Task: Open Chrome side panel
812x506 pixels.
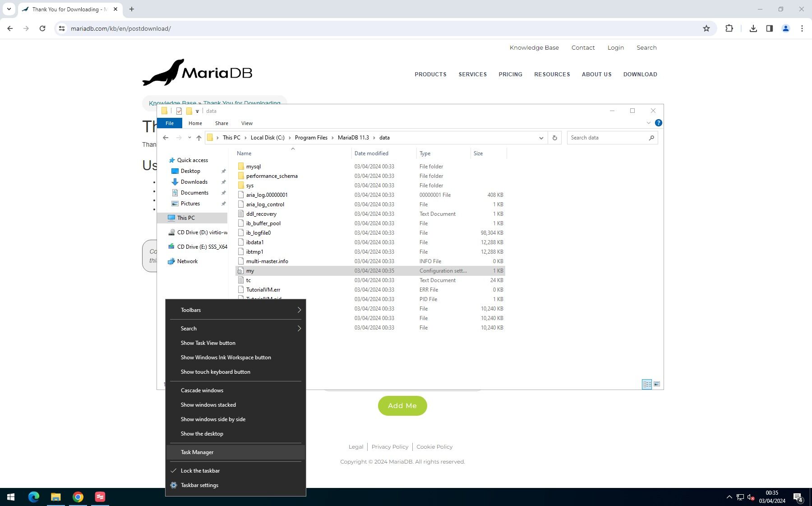Action: click(769, 28)
